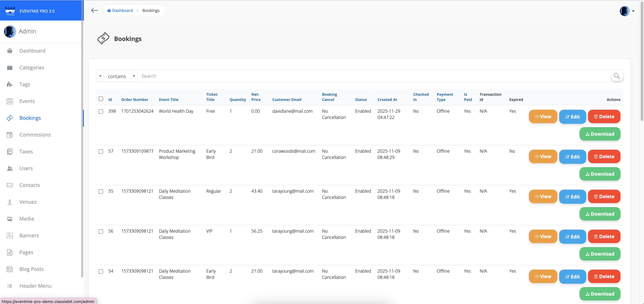The image size is (644, 304).
Task: Check the booking 56 row checkbox
Action: [x=101, y=231]
